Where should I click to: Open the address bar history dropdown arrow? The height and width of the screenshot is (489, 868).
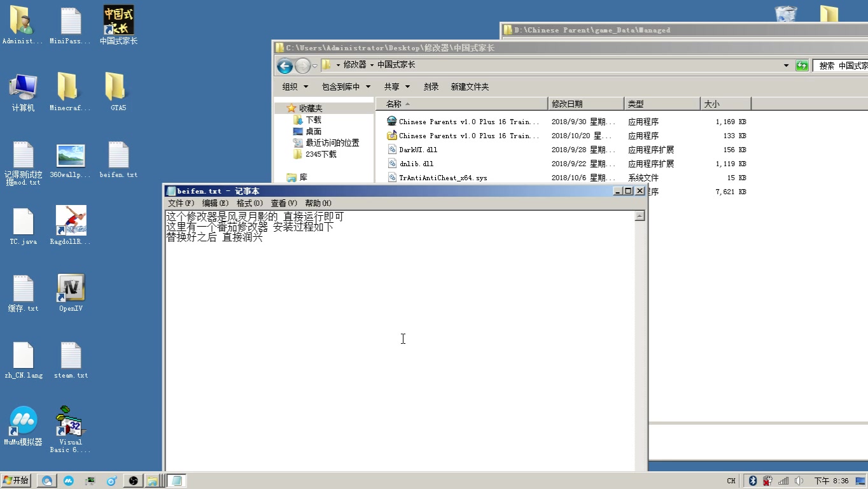tap(787, 66)
